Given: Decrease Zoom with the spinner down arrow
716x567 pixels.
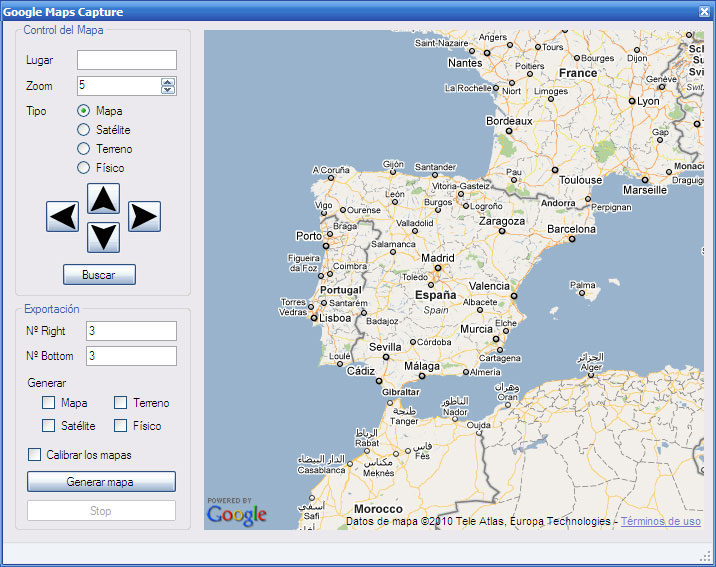Looking at the screenshot, I should pyautogui.click(x=168, y=90).
